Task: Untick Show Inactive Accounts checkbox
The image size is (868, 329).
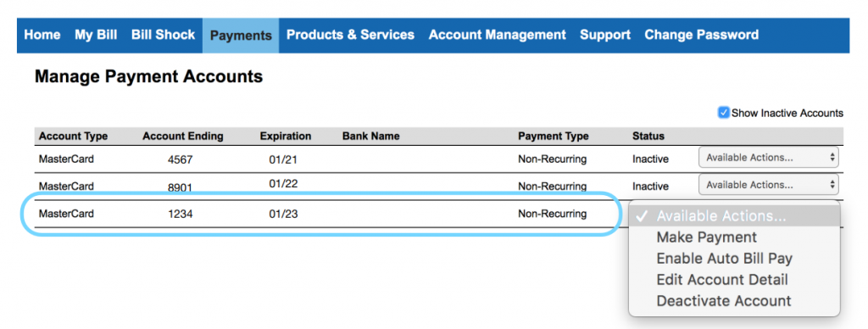Action: click(x=724, y=113)
